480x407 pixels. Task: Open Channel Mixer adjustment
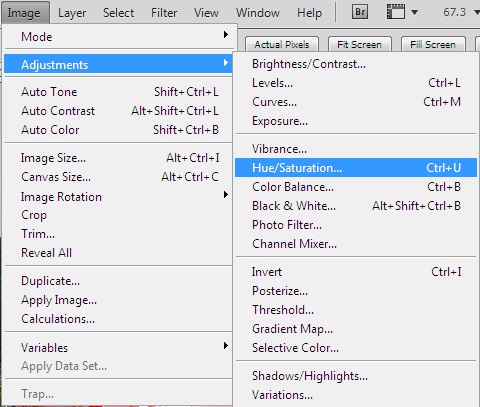coord(356,244)
